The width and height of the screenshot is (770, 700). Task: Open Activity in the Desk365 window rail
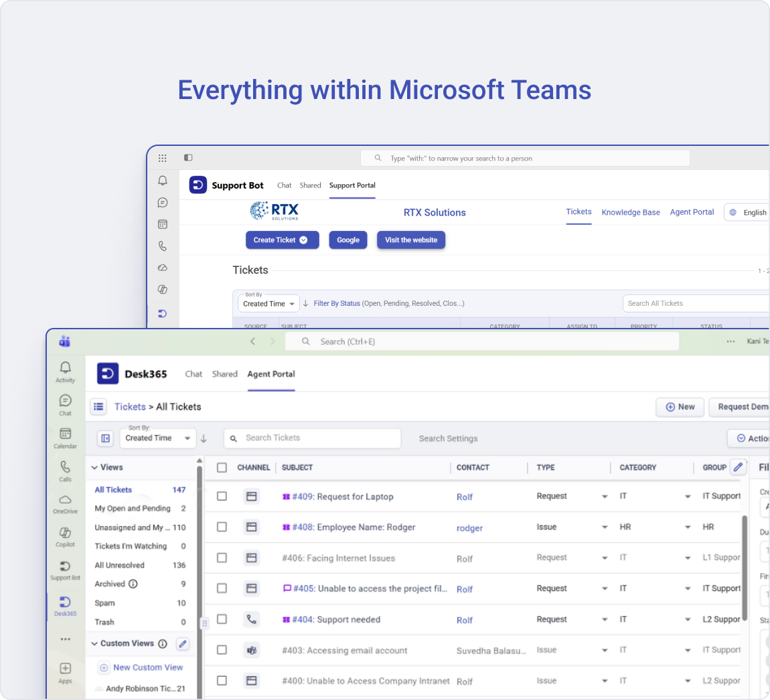point(66,373)
